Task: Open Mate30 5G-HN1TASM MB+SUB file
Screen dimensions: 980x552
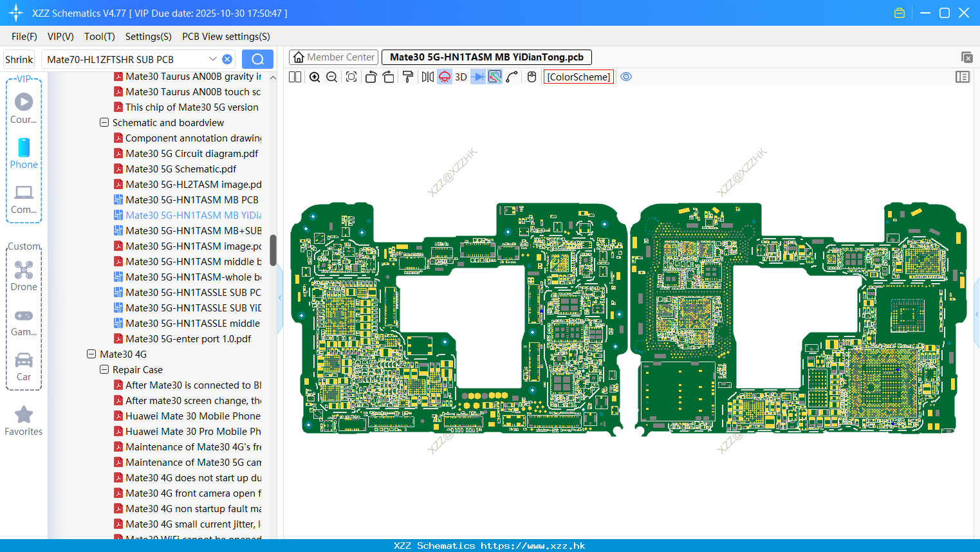Action: tap(193, 230)
